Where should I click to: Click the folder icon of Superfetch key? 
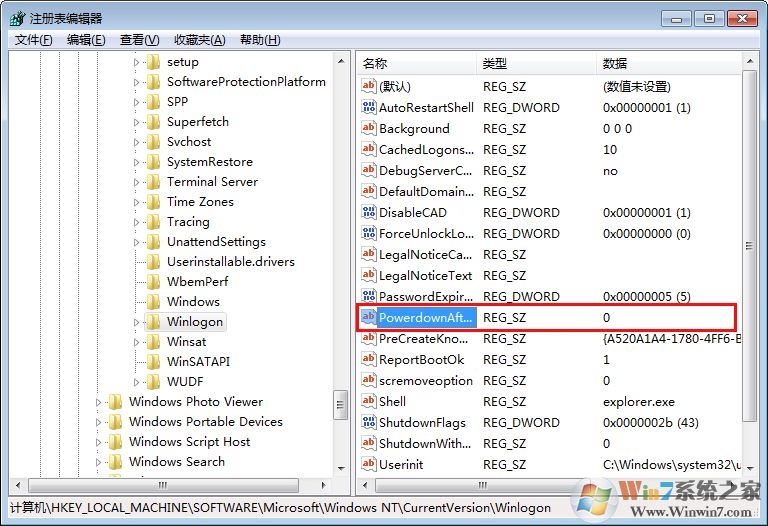click(x=153, y=121)
